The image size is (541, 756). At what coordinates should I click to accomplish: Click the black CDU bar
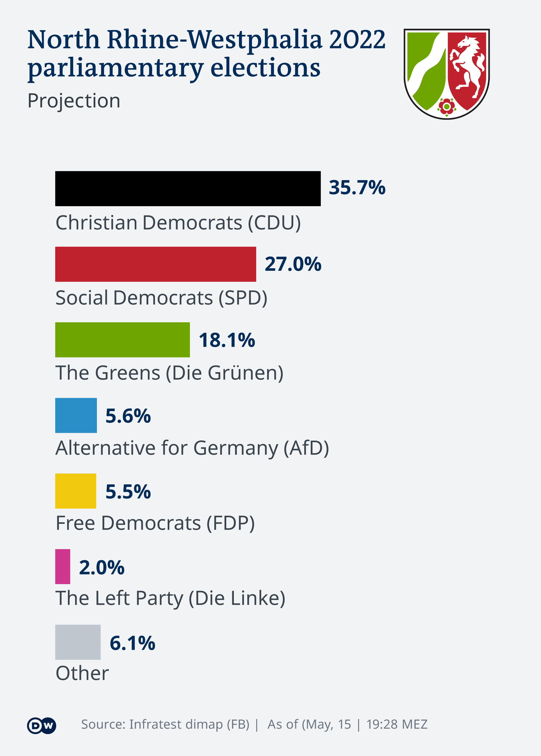pyautogui.click(x=188, y=189)
